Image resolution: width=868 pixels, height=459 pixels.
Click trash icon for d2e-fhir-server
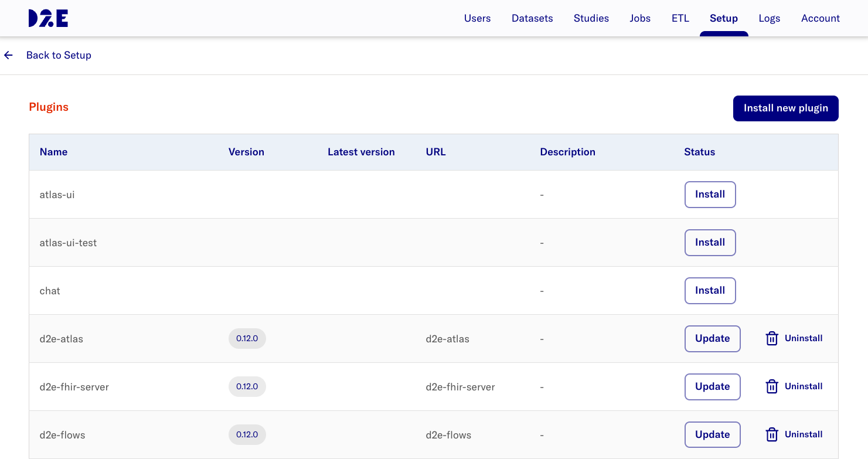[x=772, y=387]
